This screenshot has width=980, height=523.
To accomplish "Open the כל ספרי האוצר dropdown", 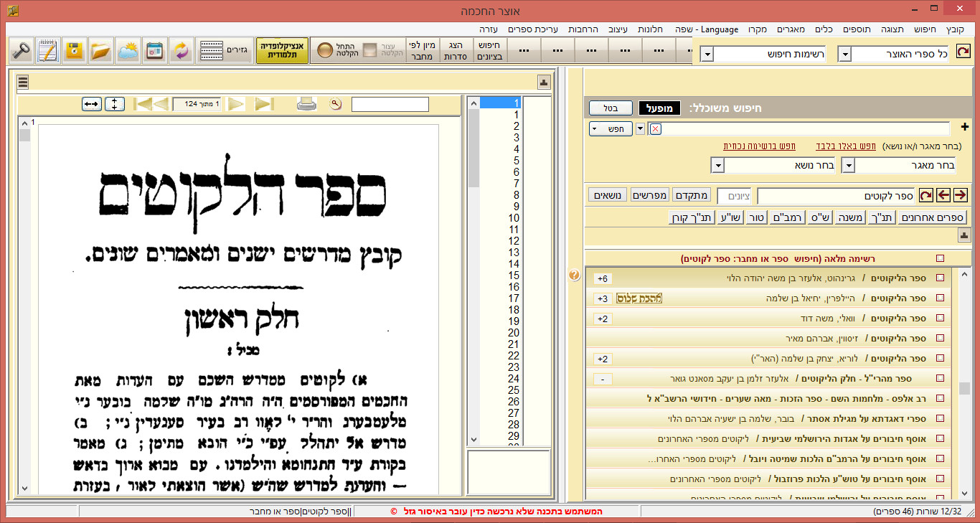I will 844,55.
